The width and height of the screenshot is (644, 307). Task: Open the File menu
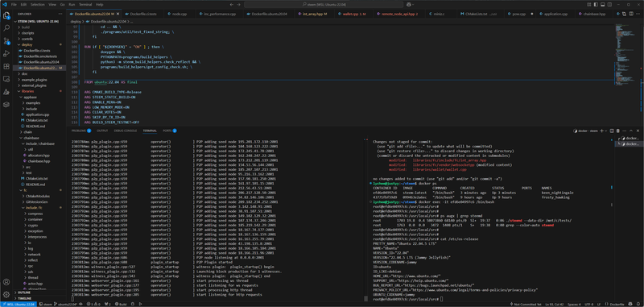[x=14, y=4]
